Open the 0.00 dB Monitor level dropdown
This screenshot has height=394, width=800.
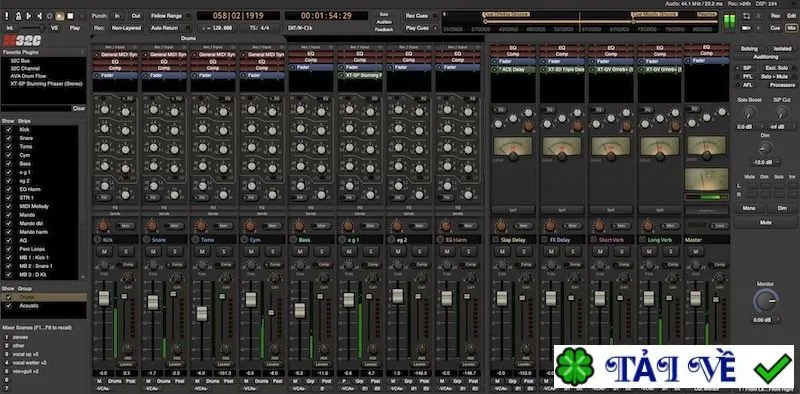click(766, 320)
